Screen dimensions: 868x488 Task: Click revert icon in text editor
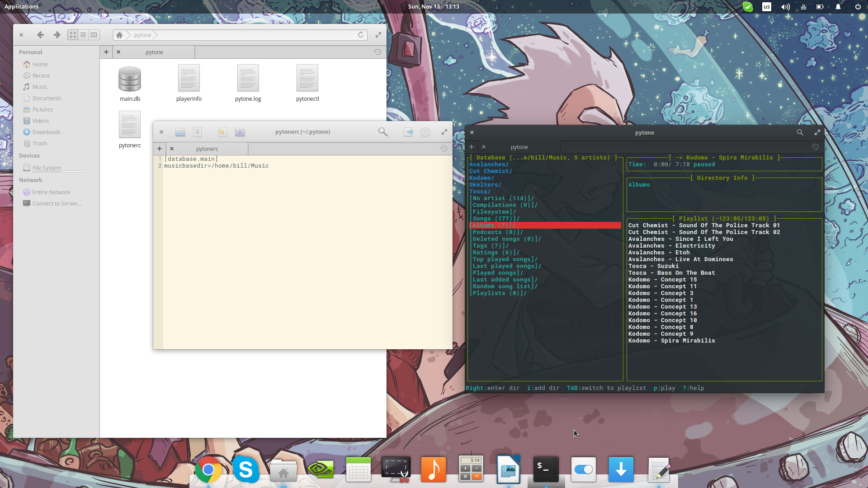(222, 132)
